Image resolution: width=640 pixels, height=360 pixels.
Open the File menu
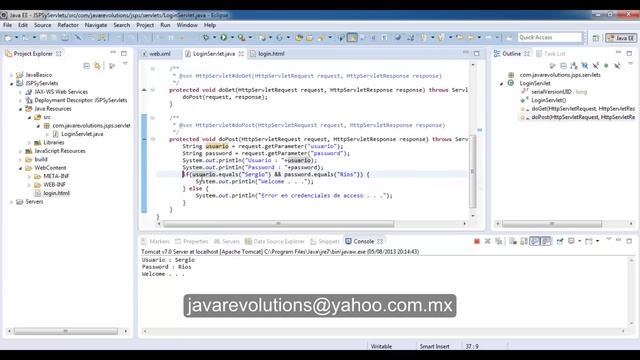7,25
